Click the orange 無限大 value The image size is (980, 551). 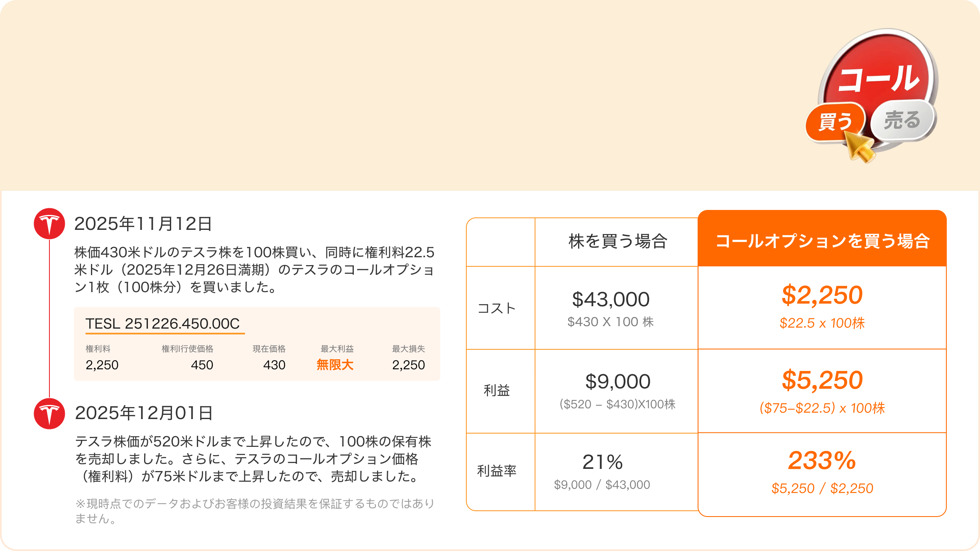pyautogui.click(x=335, y=365)
